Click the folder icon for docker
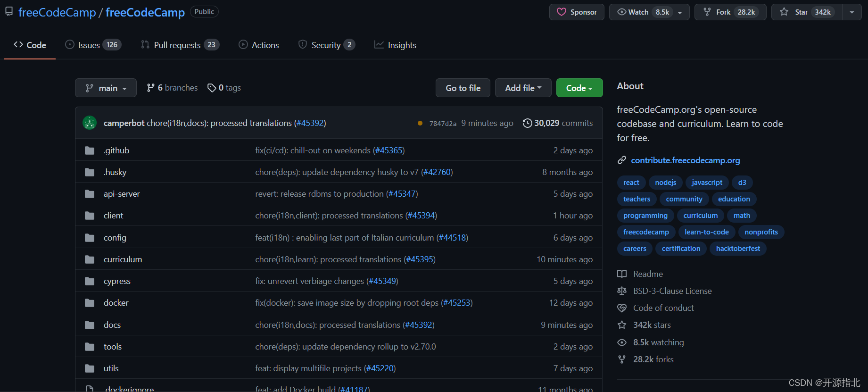This screenshot has width=868, height=392. (x=90, y=303)
